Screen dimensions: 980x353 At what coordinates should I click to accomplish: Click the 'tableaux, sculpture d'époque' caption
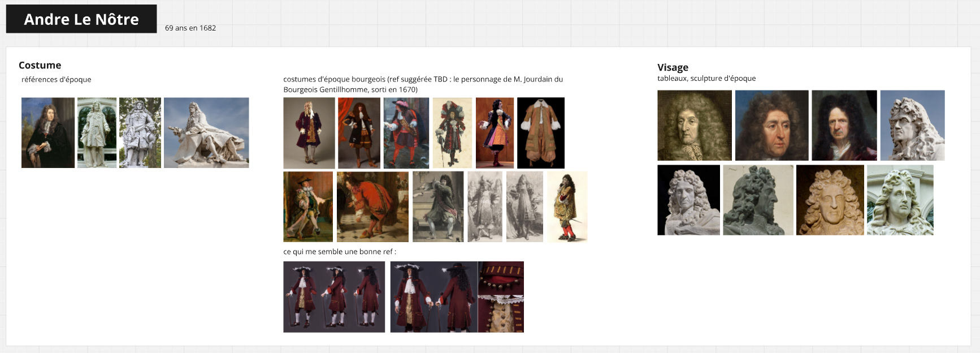click(706, 79)
